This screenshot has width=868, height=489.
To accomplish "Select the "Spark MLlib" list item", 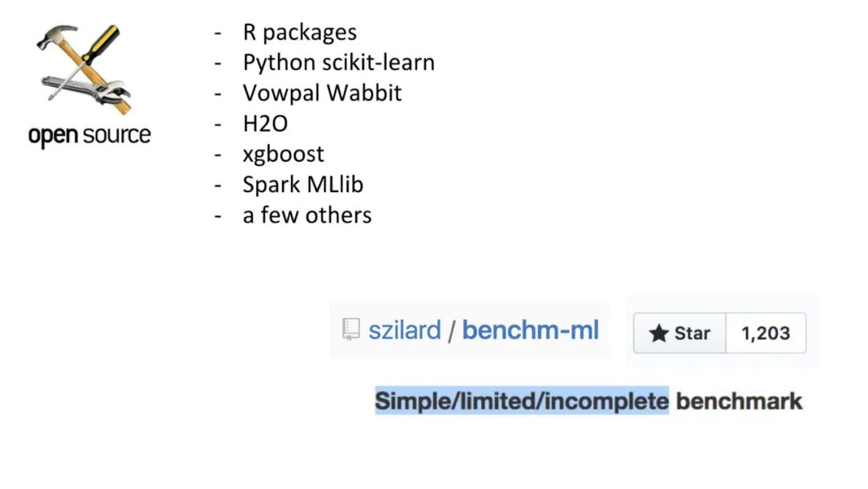I will [303, 185].
